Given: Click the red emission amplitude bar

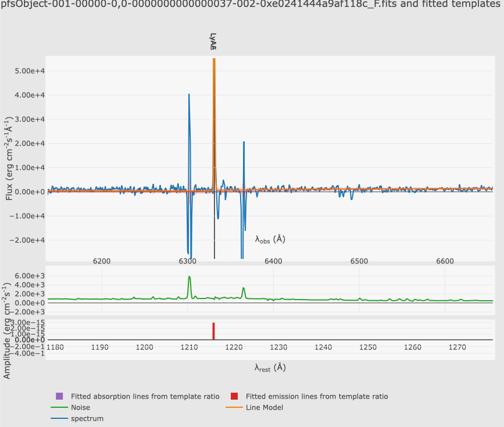Looking at the screenshot, I should tap(214, 330).
